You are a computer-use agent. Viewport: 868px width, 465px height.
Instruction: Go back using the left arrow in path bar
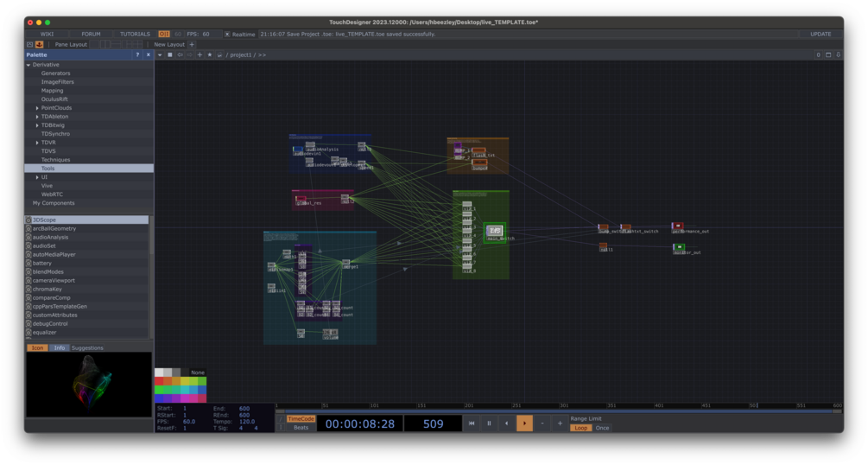(x=180, y=54)
